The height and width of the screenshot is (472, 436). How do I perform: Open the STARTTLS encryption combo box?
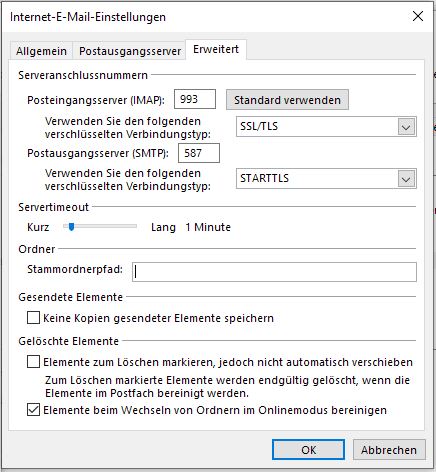pos(326,178)
